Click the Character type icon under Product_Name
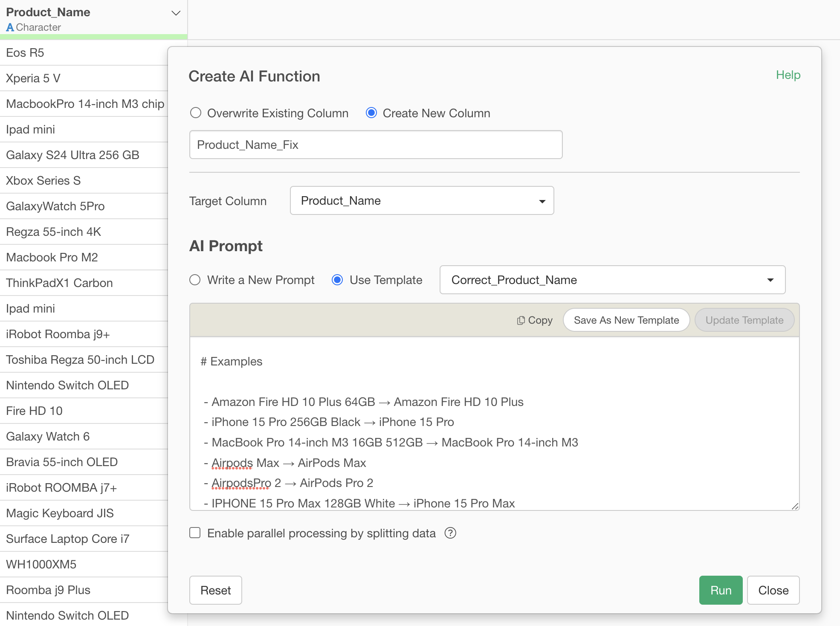This screenshot has width=840, height=626. click(10, 27)
